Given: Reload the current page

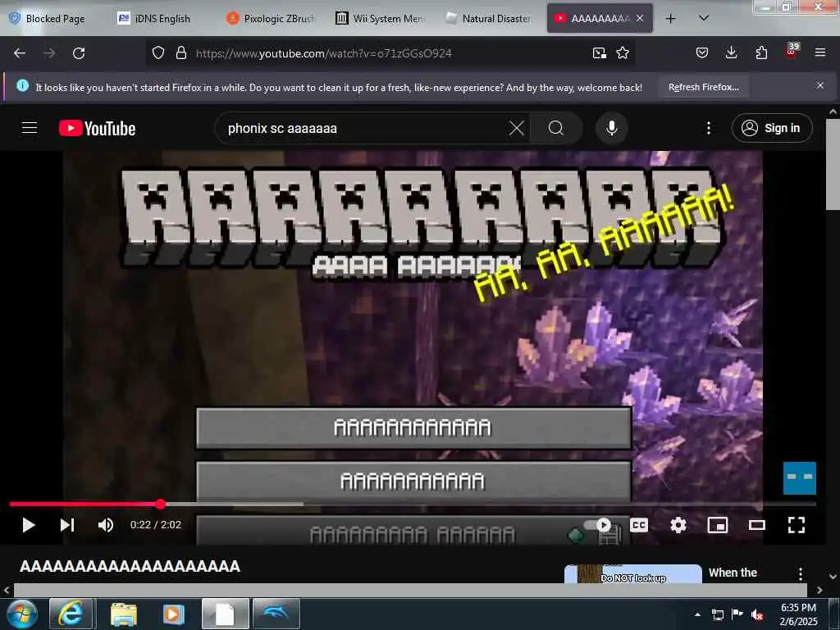Looking at the screenshot, I should pos(79,53).
